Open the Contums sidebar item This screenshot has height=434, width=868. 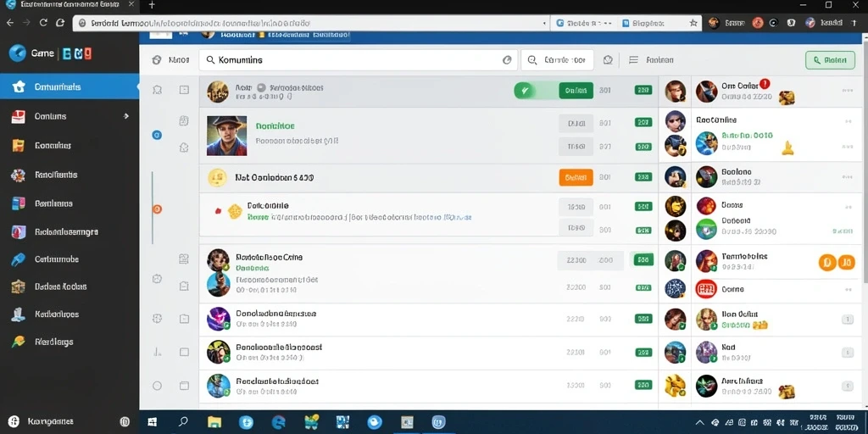[70, 116]
